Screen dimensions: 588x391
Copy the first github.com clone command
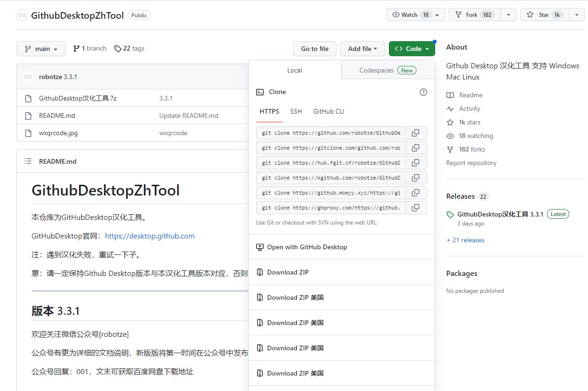tap(416, 133)
